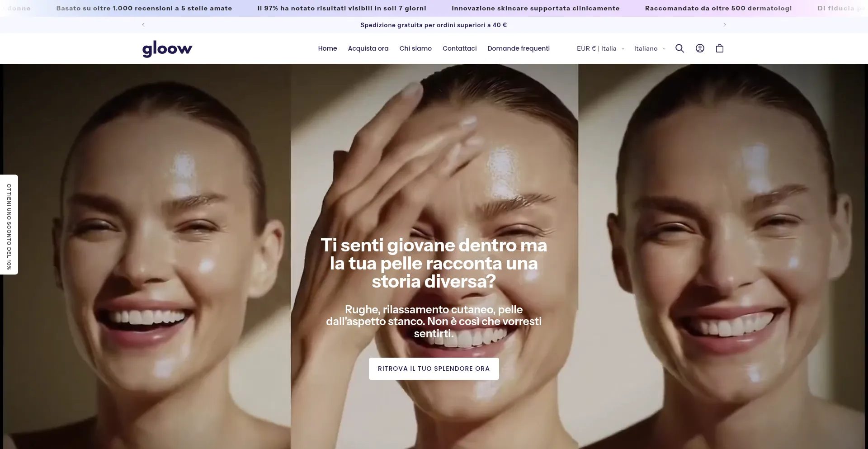Click the Raccomandato da oltre 500 dermatologi text
Screen dimensions: 868x449
pyautogui.click(x=718, y=8)
